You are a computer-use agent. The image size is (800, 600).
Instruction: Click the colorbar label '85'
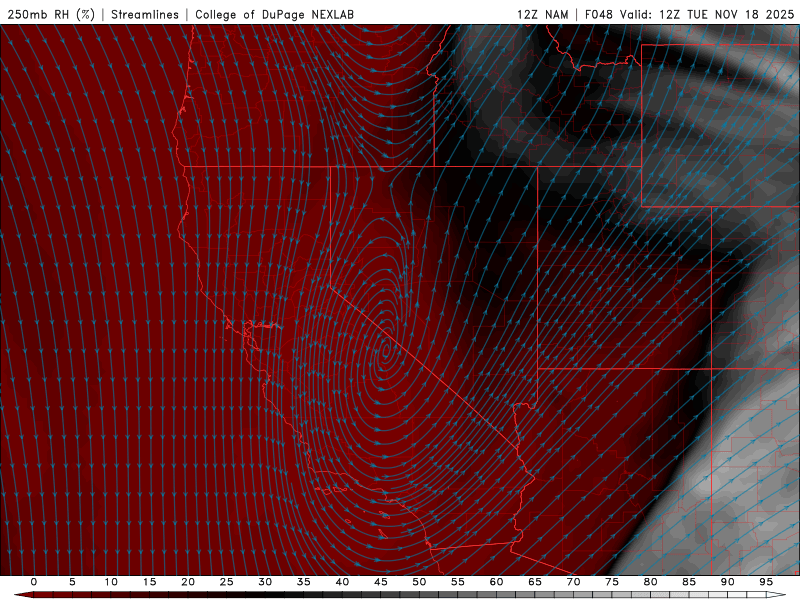pos(689,582)
